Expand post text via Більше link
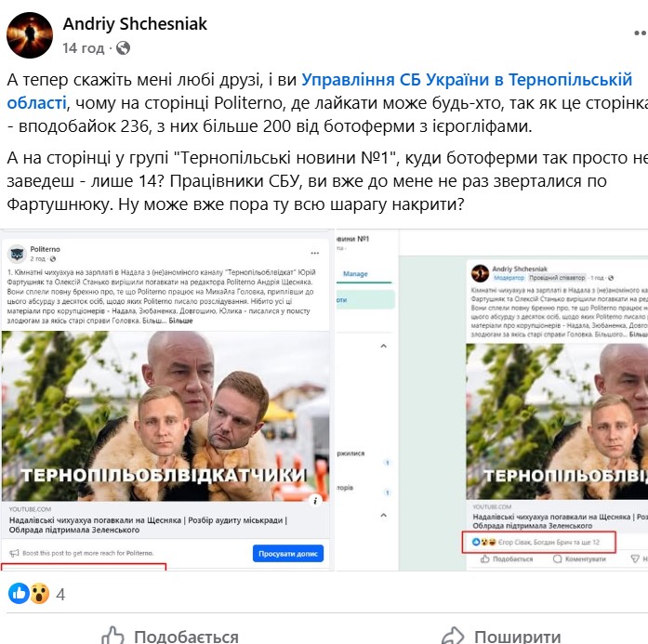This screenshot has width=648, height=644. coord(180,321)
